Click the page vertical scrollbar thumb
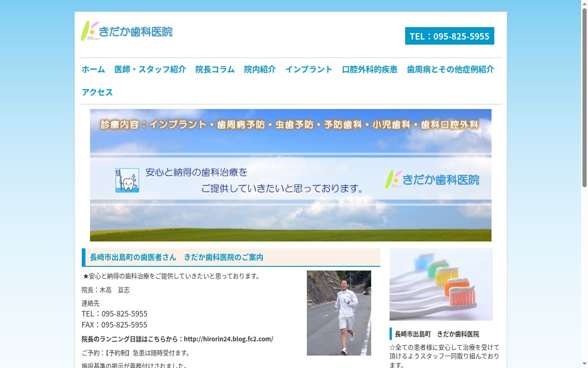588x368 pixels. [584, 97]
